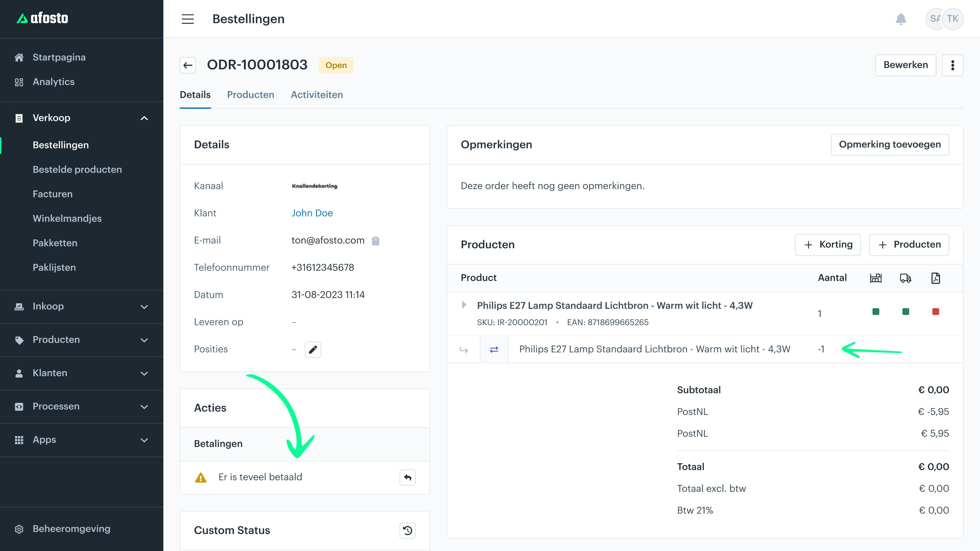Click the date 31-08-2023 11:14
Screen dimensions: 980x551
pos(328,295)
